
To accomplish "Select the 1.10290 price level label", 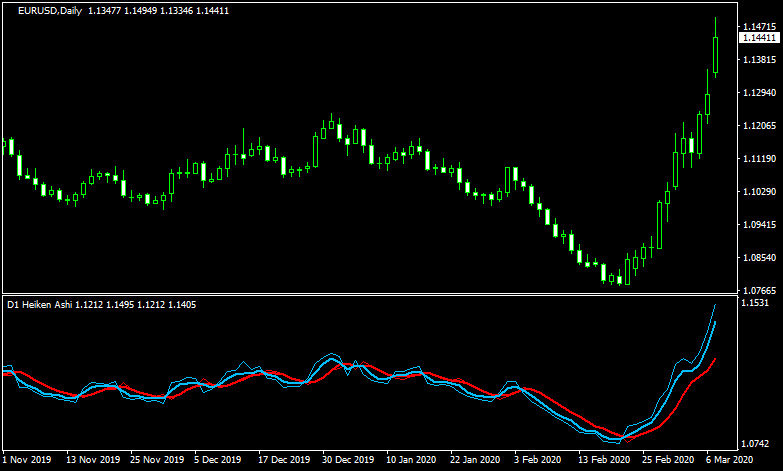I will [758, 192].
